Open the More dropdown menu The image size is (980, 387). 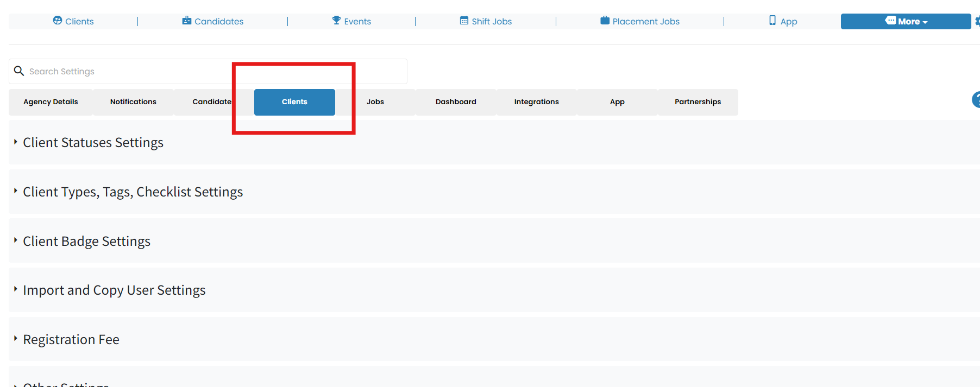tap(906, 21)
